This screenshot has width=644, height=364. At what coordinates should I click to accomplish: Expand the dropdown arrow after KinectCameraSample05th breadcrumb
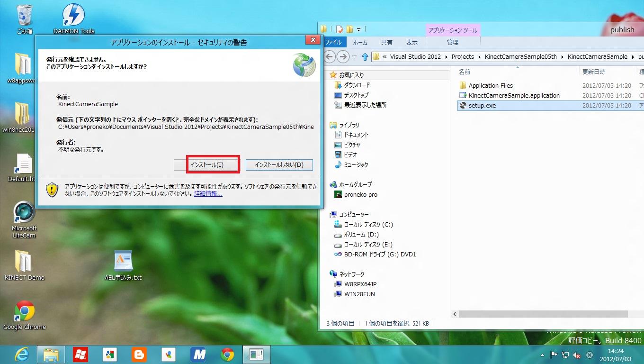pos(563,57)
